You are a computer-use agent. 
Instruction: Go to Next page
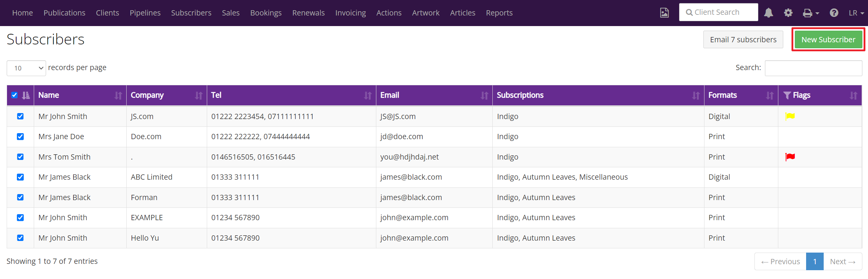pyautogui.click(x=843, y=261)
